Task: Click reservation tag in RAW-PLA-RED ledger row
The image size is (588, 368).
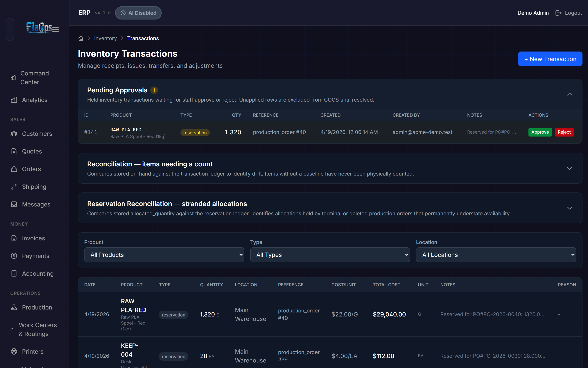Action: 173,315
